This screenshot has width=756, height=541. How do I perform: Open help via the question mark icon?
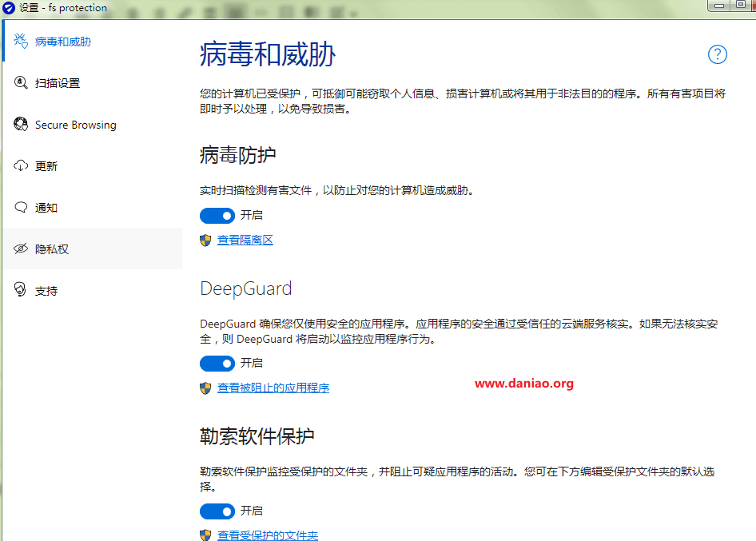coord(718,54)
